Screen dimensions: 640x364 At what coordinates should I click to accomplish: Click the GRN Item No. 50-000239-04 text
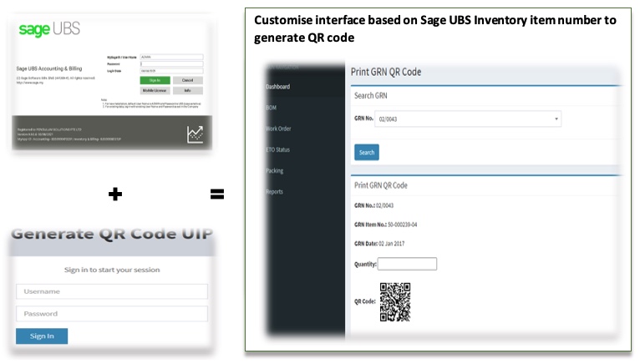click(x=386, y=225)
